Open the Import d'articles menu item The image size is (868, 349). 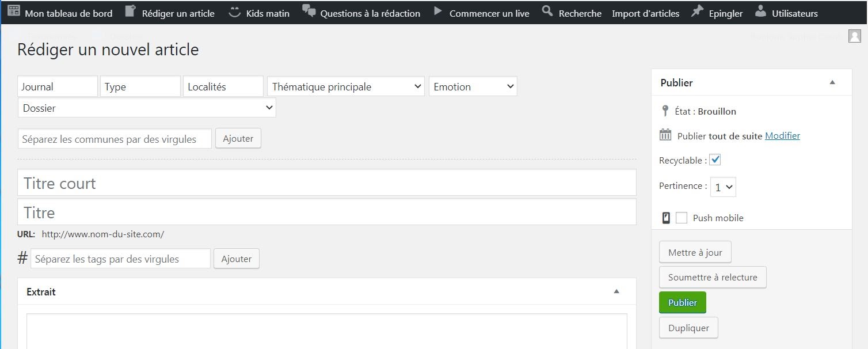click(x=645, y=13)
